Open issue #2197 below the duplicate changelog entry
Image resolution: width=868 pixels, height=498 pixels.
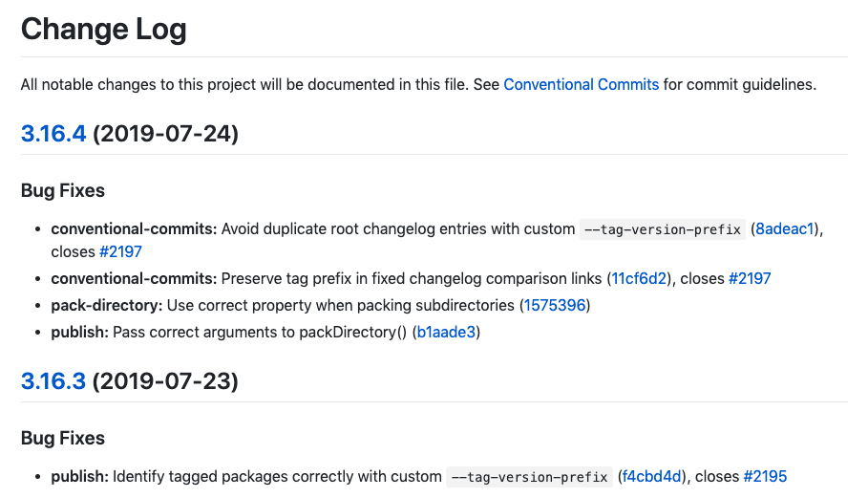pos(120,252)
